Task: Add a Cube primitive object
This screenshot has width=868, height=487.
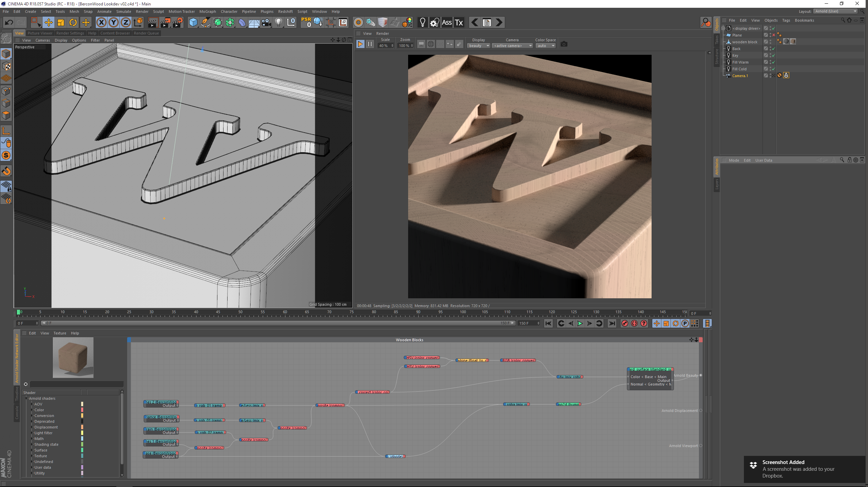Action: [193, 23]
